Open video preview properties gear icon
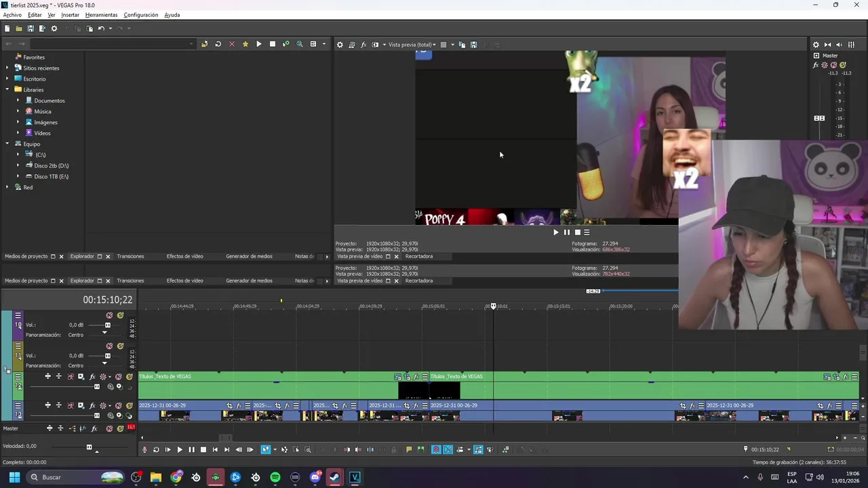The height and width of the screenshot is (488, 868). [x=340, y=45]
